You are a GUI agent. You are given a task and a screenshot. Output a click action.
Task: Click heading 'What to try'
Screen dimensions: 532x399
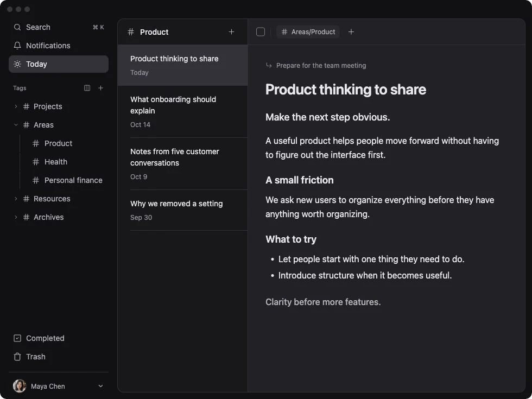coord(291,239)
